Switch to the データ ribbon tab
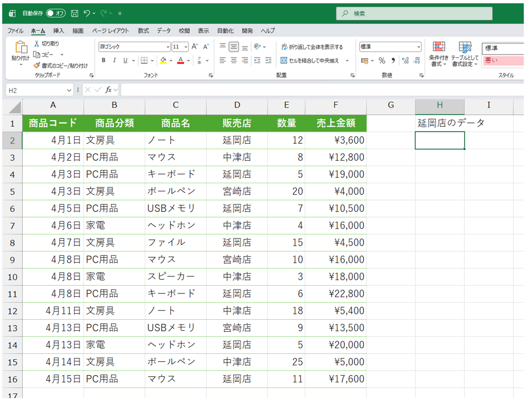The width and height of the screenshot is (532, 408). point(163,31)
